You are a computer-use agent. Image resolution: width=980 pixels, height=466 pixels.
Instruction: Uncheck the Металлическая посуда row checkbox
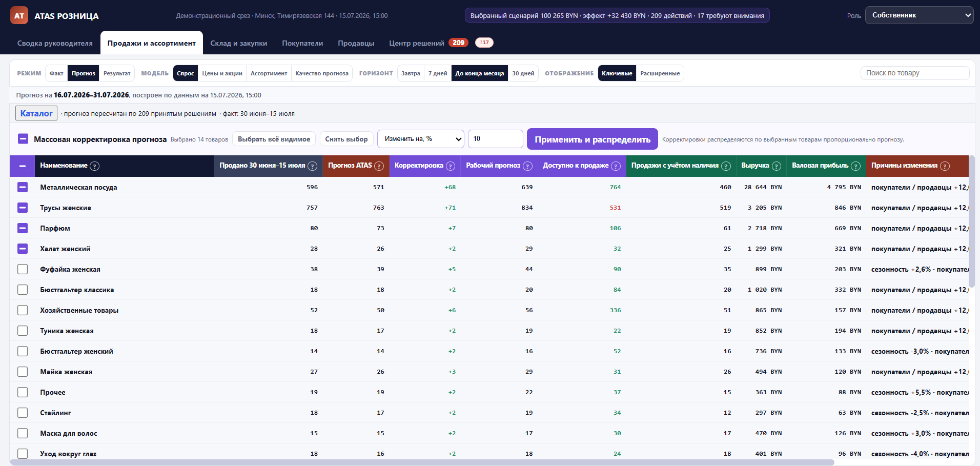(x=23, y=187)
